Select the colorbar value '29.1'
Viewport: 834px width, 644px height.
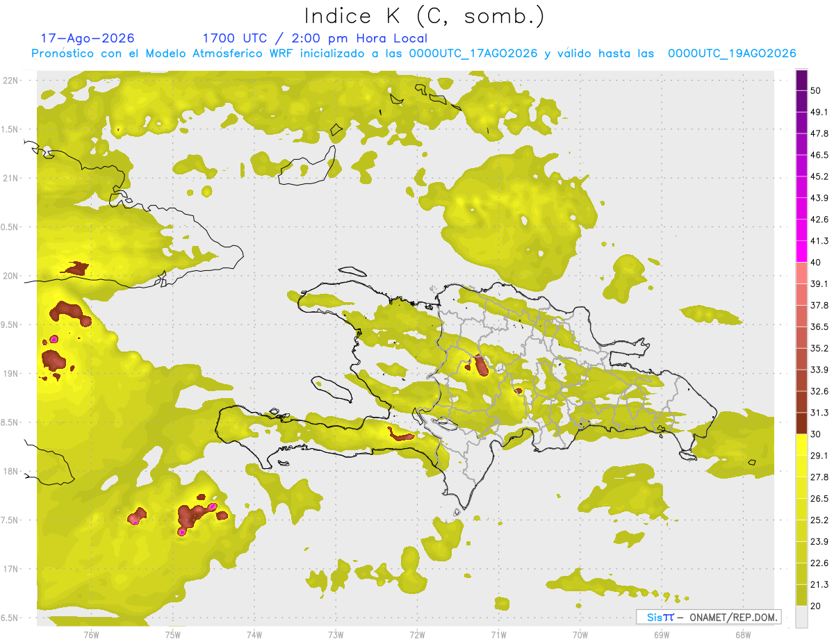(819, 456)
